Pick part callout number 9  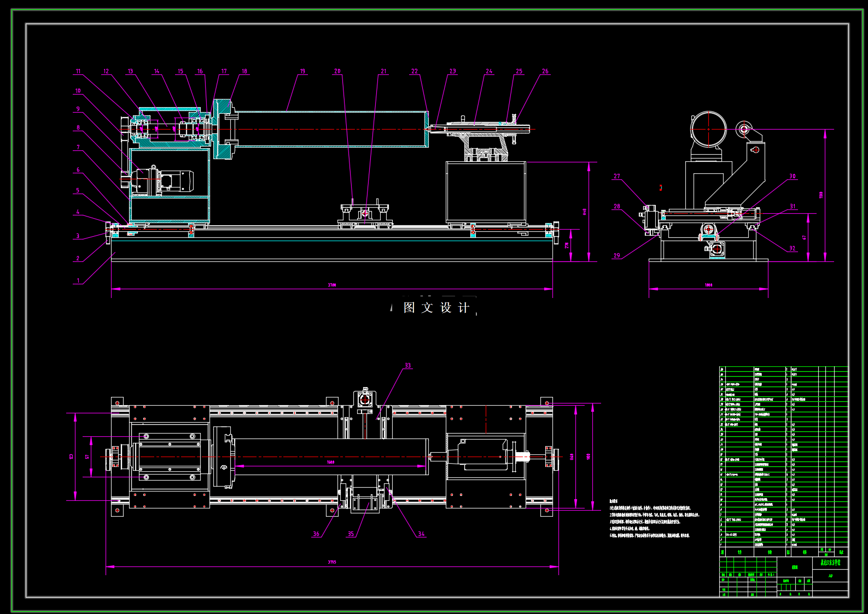click(x=78, y=109)
